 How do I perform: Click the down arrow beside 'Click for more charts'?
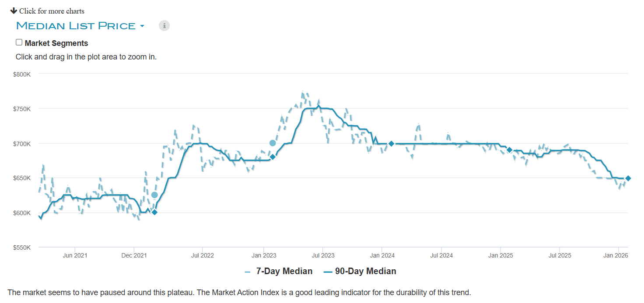pos(14,10)
